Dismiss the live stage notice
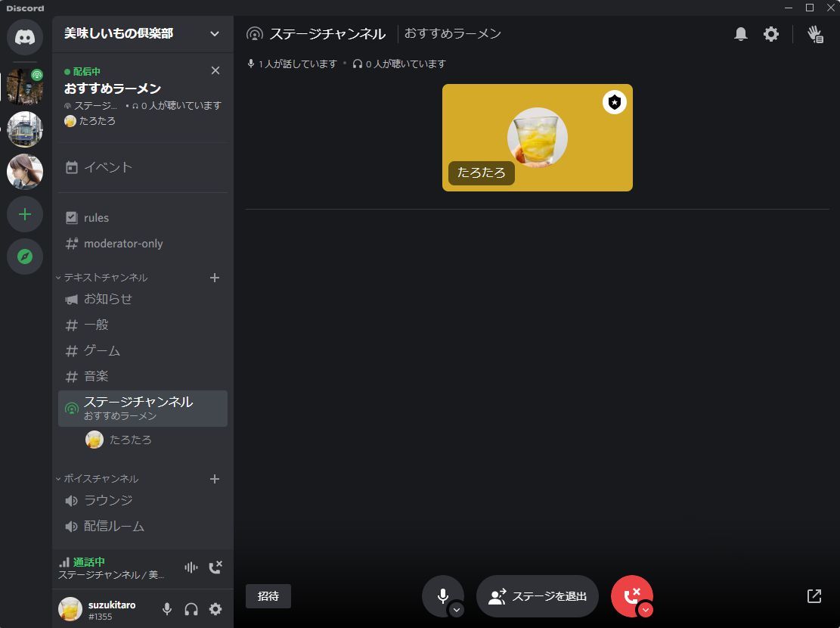The width and height of the screenshot is (840, 628). [x=215, y=71]
